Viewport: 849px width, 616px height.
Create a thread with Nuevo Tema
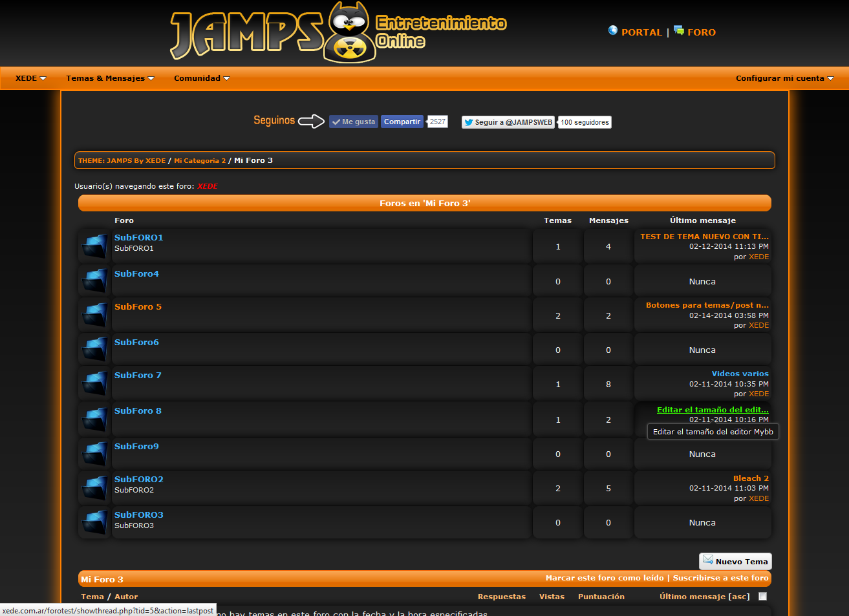point(735,561)
